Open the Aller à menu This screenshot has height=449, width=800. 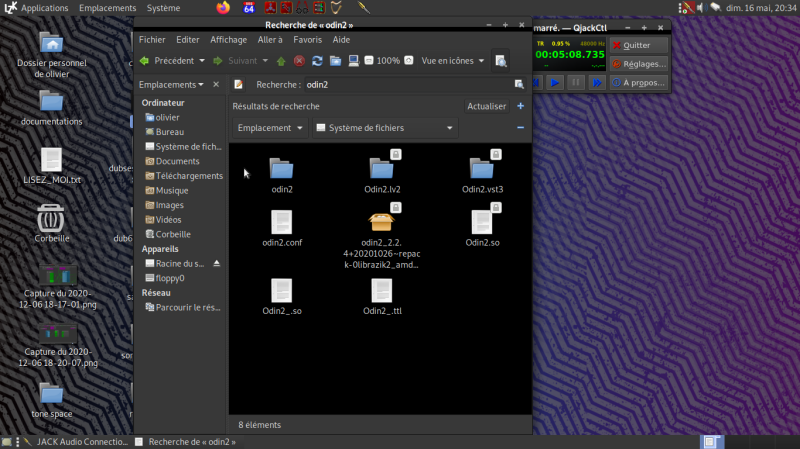[x=270, y=40]
